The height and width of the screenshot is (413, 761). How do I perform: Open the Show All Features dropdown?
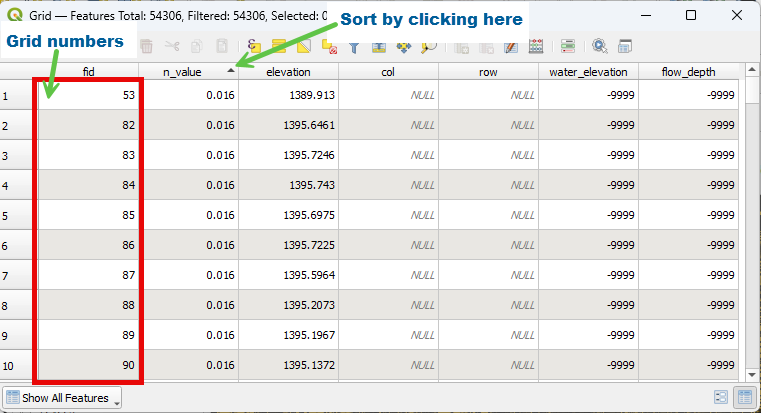62,398
